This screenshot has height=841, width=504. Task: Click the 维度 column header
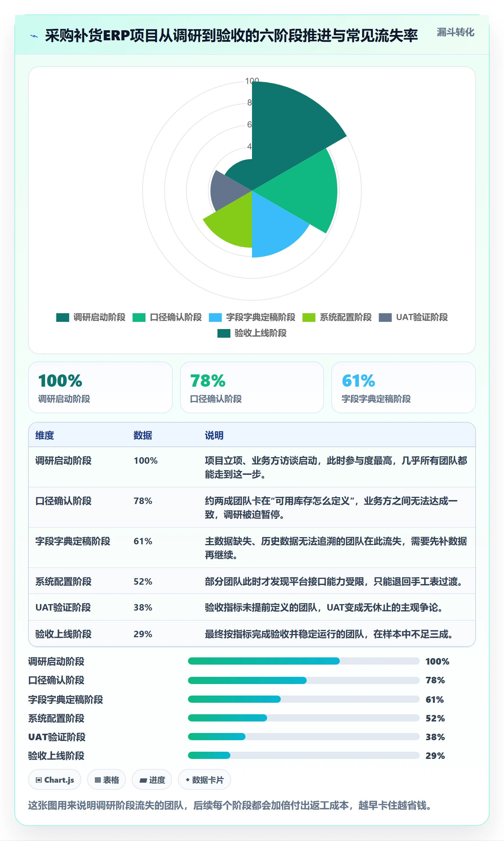click(45, 435)
